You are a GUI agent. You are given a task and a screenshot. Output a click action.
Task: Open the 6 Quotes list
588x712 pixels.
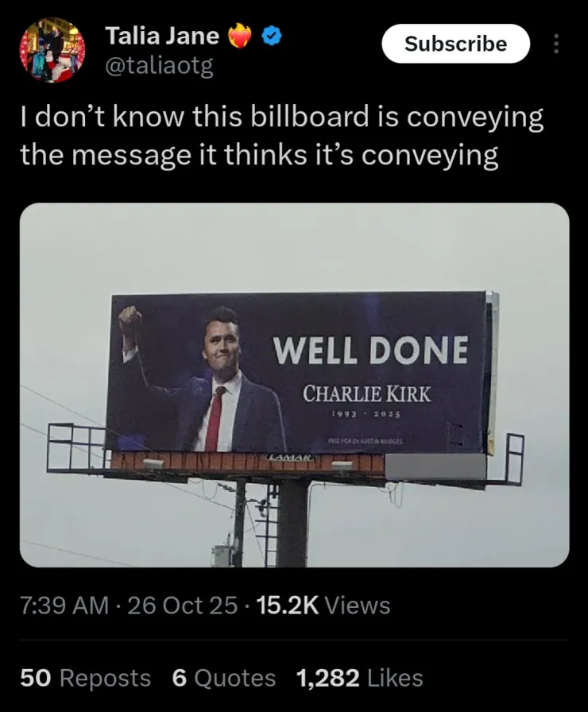click(x=223, y=678)
